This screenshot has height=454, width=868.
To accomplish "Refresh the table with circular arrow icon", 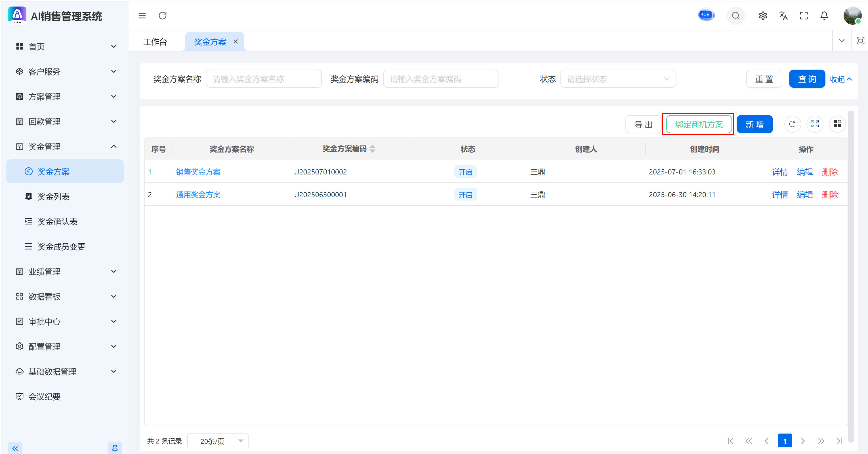I will [x=792, y=124].
